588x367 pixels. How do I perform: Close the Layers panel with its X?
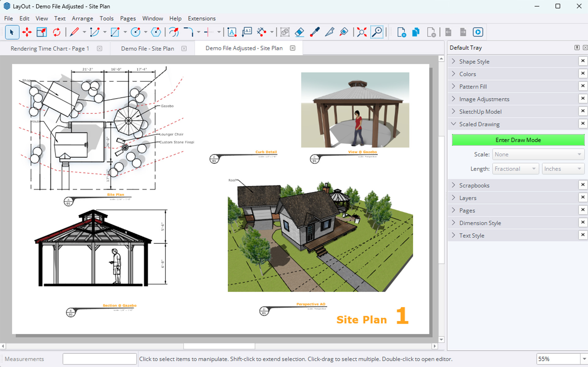coord(583,197)
